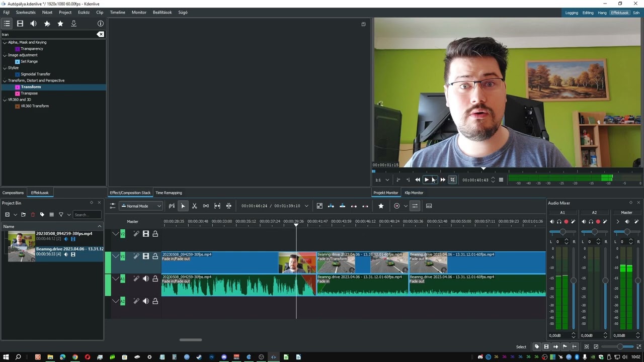
Task: Mute track A1 in the timeline header
Action: pyautogui.click(x=145, y=279)
